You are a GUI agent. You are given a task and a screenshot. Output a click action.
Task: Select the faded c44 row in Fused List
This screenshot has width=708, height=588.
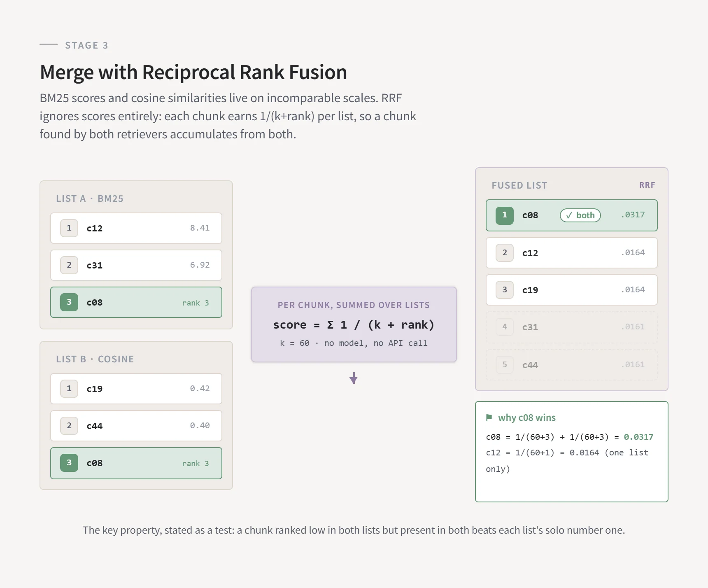(572, 365)
